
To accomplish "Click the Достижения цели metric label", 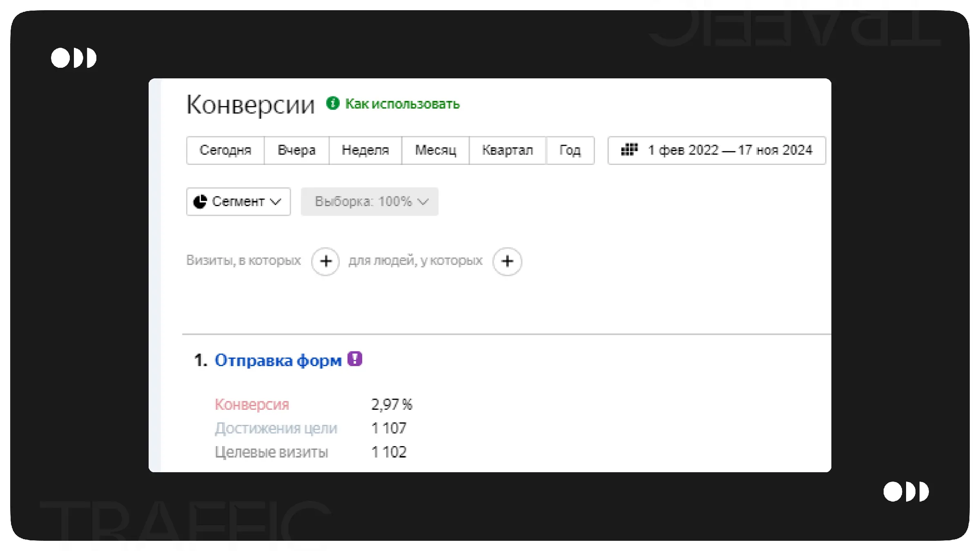I will point(276,428).
